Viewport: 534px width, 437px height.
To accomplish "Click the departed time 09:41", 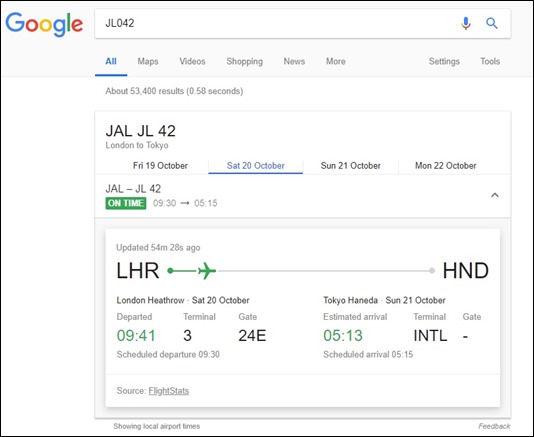I will coord(136,335).
